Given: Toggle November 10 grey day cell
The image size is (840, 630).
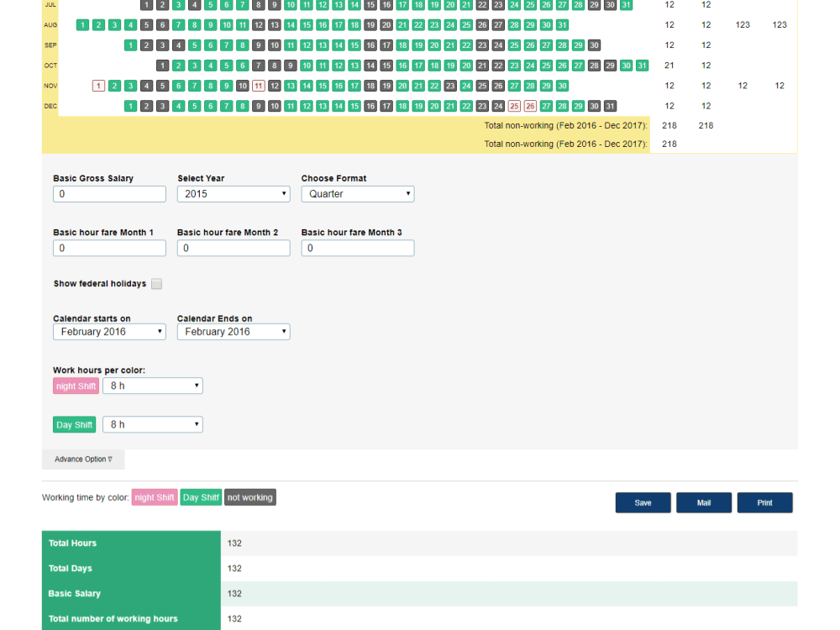Looking at the screenshot, I should pos(242,86).
